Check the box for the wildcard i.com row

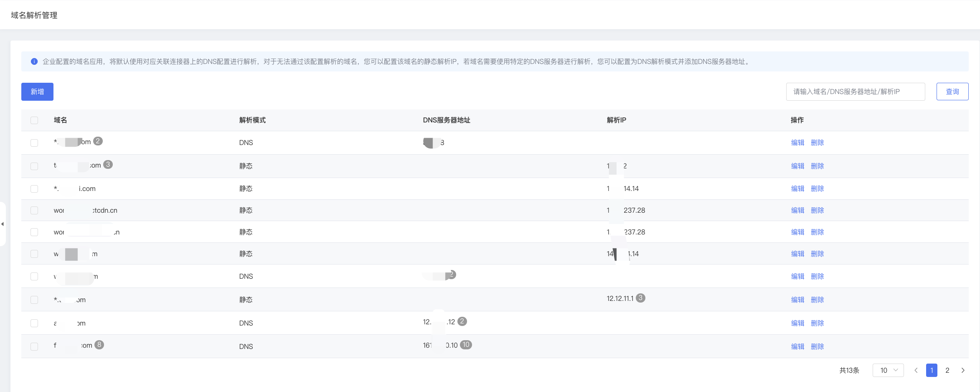coord(34,189)
